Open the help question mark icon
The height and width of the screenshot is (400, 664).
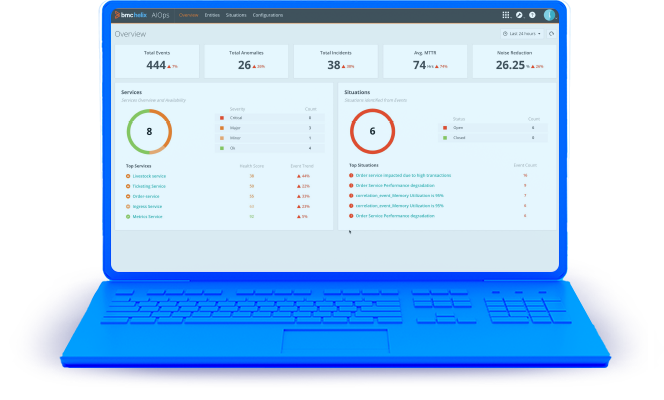pos(532,15)
